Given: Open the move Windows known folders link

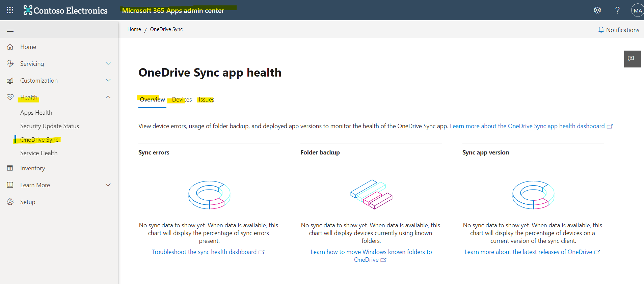Looking at the screenshot, I should [x=371, y=256].
